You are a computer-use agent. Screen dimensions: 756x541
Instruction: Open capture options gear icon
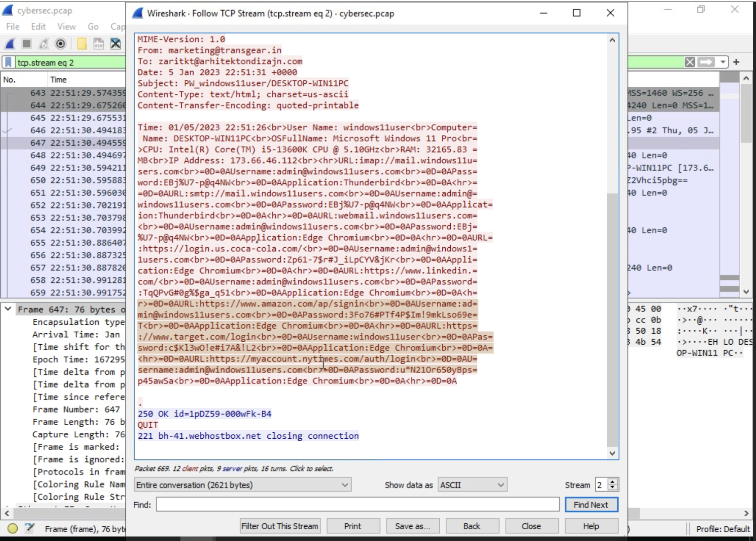pos(60,44)
